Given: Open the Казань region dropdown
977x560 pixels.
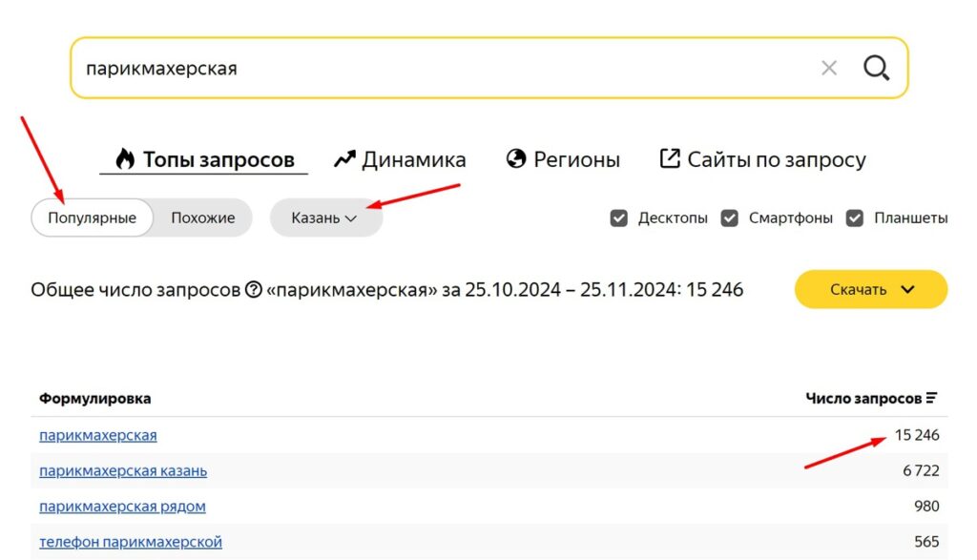Looking at the screenshot, I should point(324,218).
